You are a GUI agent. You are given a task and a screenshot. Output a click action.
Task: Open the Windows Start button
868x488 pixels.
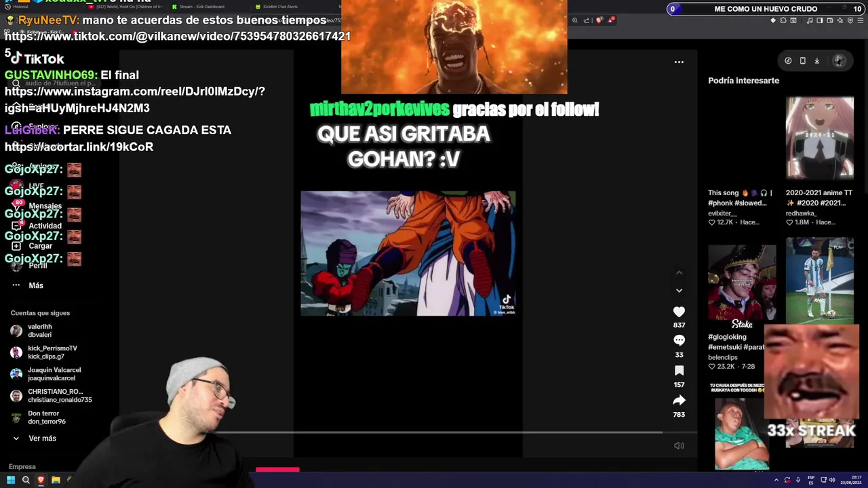(x=11, y=480)
